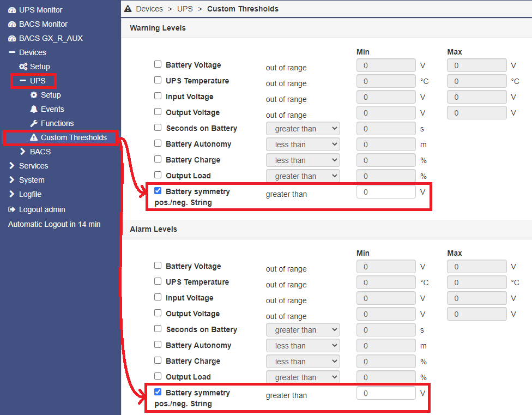Expand the Services menu section
This screenshot has width=532, height=415.
tap(33, 166)
